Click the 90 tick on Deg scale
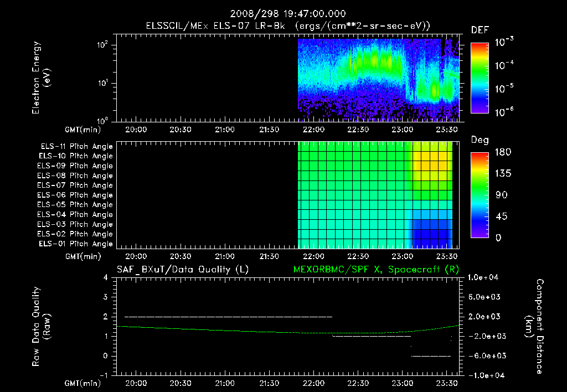 pyautogui.click(x=502, y=195)
